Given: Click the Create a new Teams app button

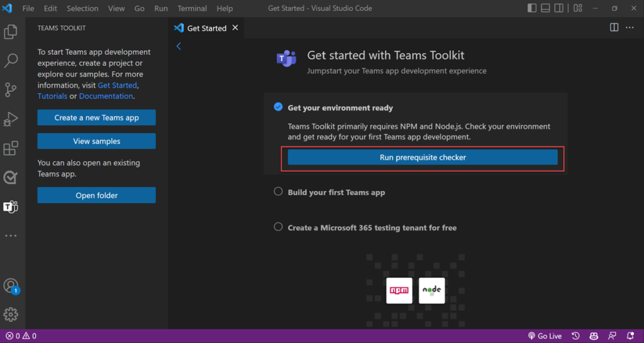Looking at the screenshot, I should (96, 117).
